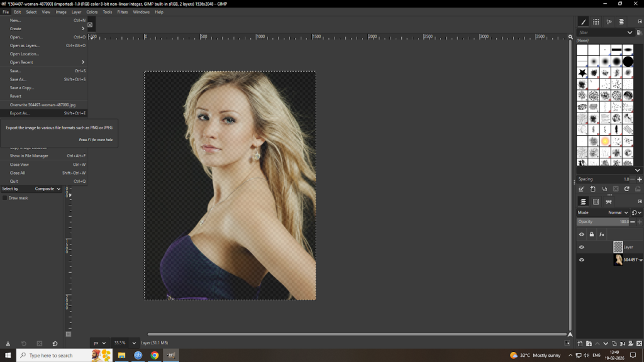Refresh brushes with the reload icon
The width and height of the screenshot is (644, 362).
coord(626,189)
